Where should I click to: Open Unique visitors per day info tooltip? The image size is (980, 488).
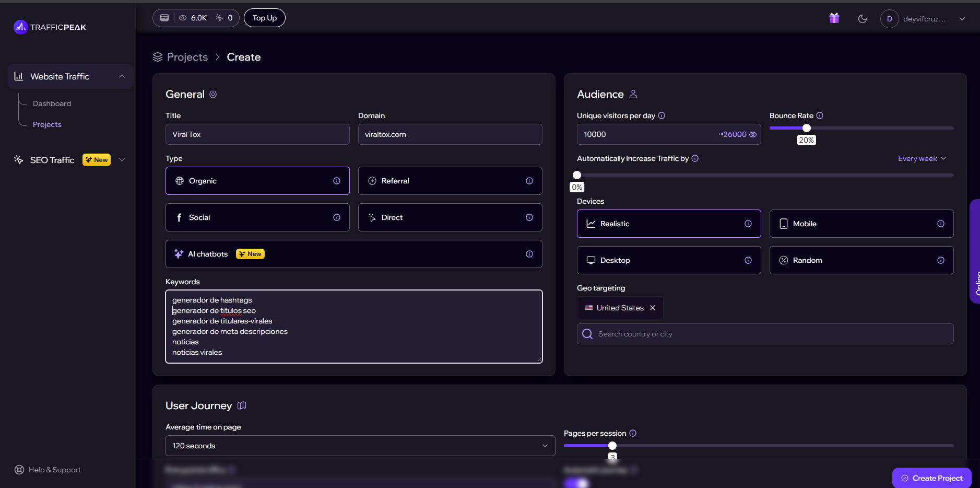(662, 115)
